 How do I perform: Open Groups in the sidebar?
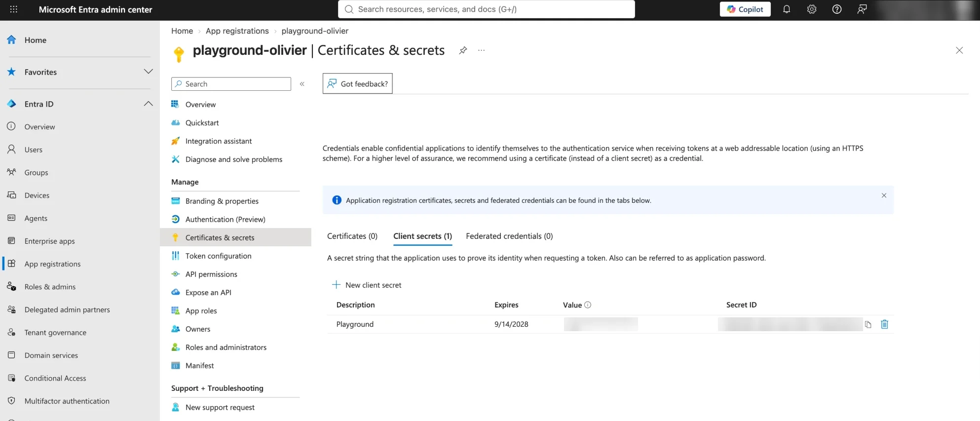tap(36, 172)
